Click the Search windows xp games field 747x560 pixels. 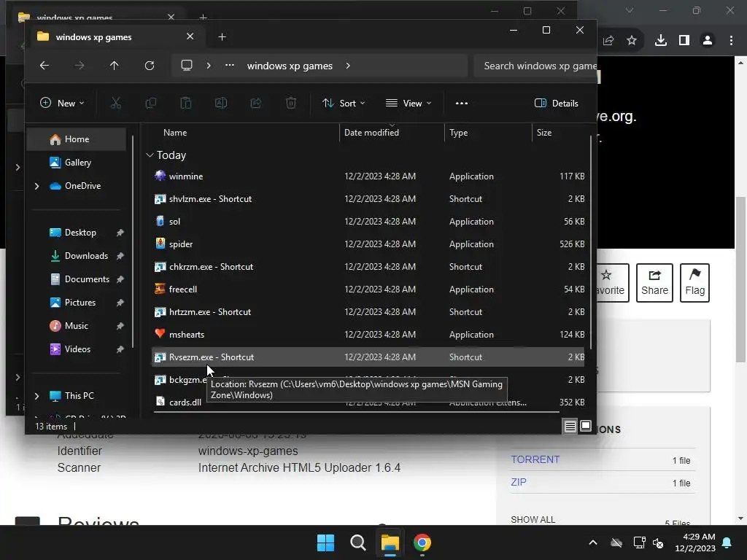point(535,66)
